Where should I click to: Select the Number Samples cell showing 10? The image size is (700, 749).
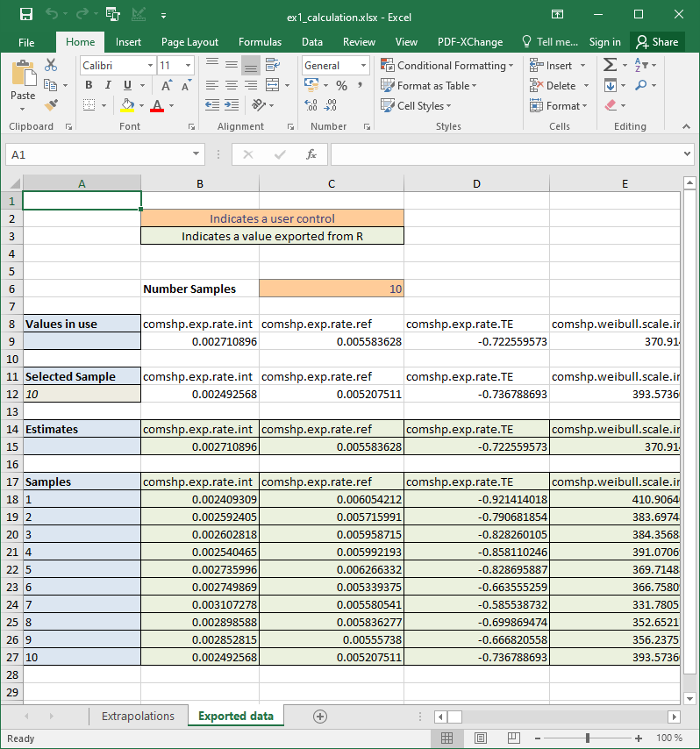pos(331,289)
